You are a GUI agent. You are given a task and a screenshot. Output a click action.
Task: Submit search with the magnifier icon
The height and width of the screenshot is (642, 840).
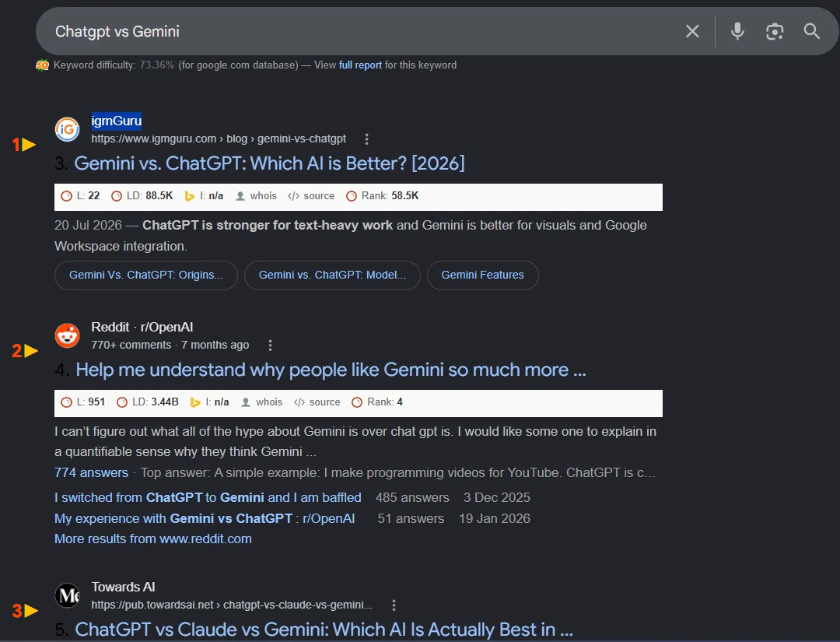pos(811,32)
